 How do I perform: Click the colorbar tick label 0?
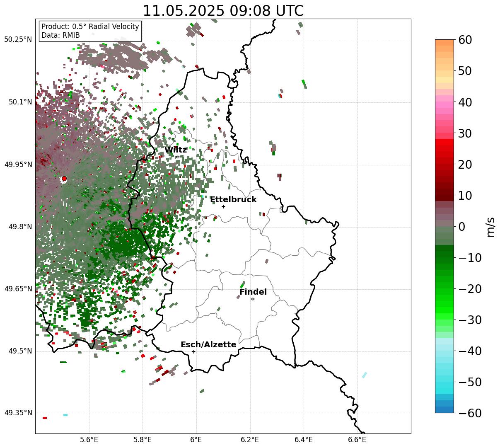461,226
